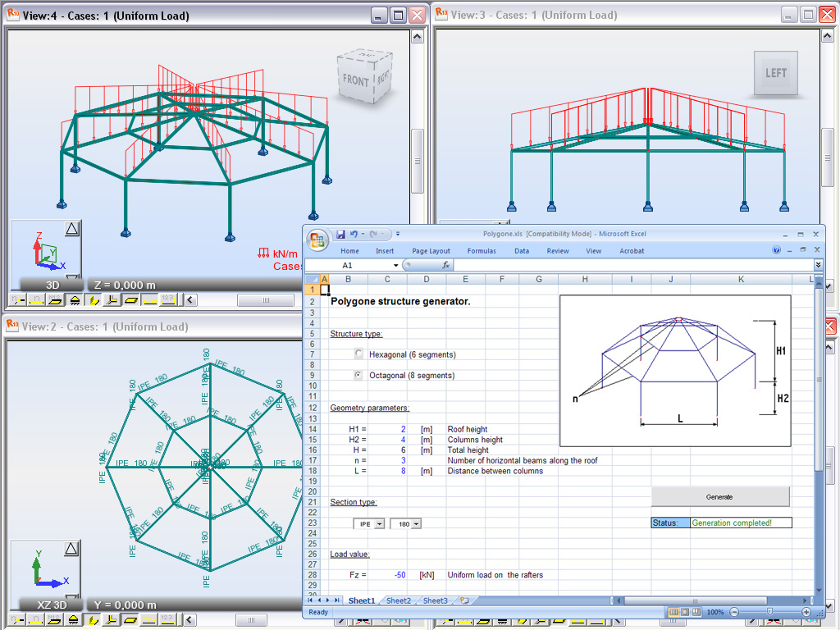Toggle supports display icon in View 4
The width and height of the screenshot is (840, 630).
pos(75,300)
